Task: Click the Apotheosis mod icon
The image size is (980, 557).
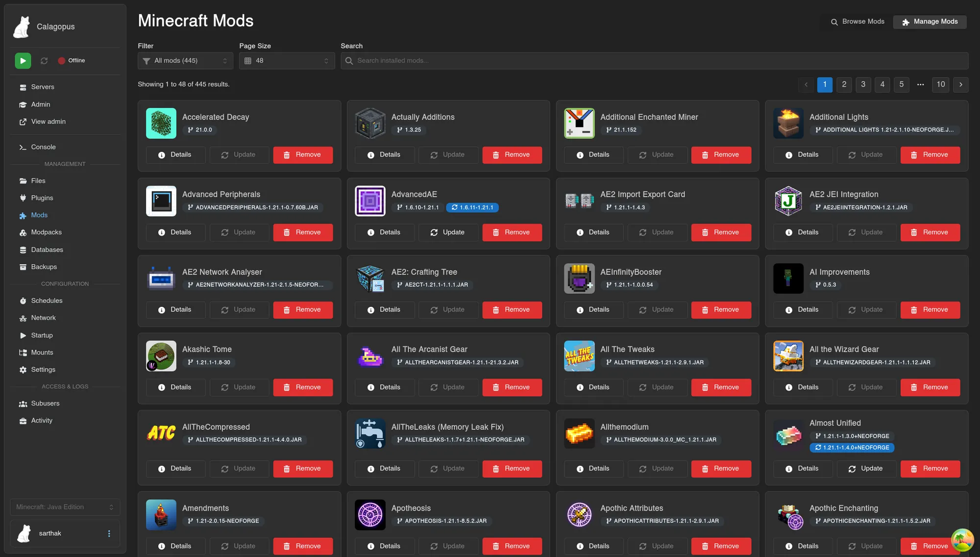Action: tap(370, 515)
